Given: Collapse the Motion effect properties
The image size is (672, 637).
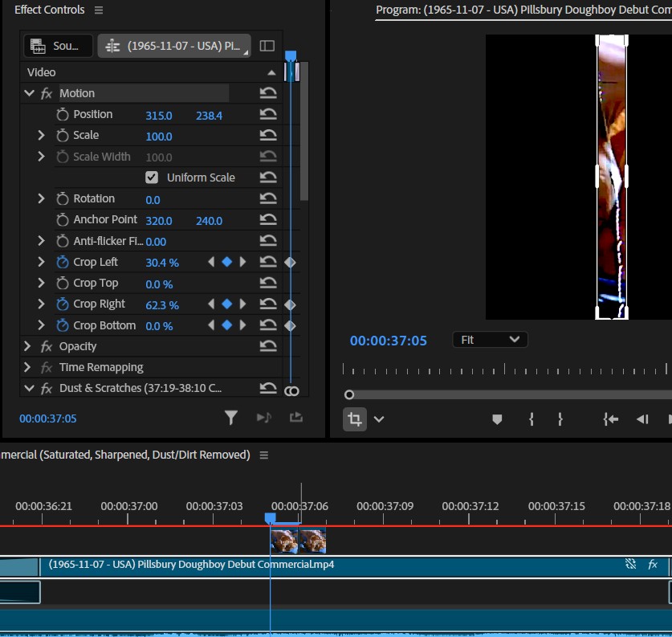Looking at the screenshot, I should pyautogui.click(x=29, y=93).
